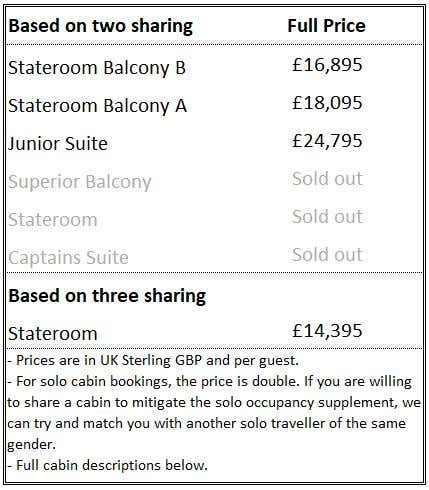Click the Stateroom Balcony B row label
429x490 pixels.
pyautogui.click(x=97, y=68)
